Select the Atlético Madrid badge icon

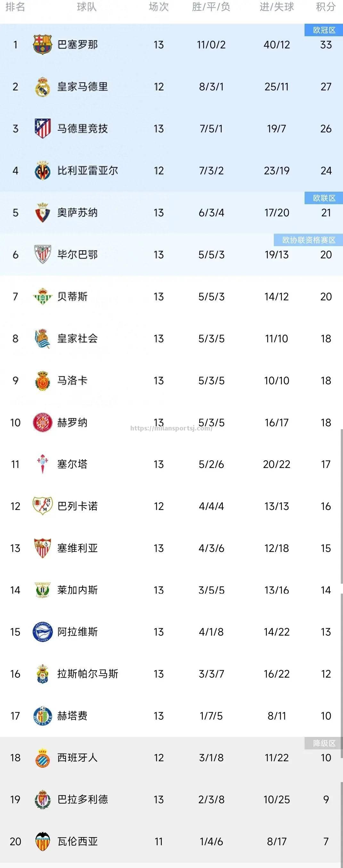42,129
